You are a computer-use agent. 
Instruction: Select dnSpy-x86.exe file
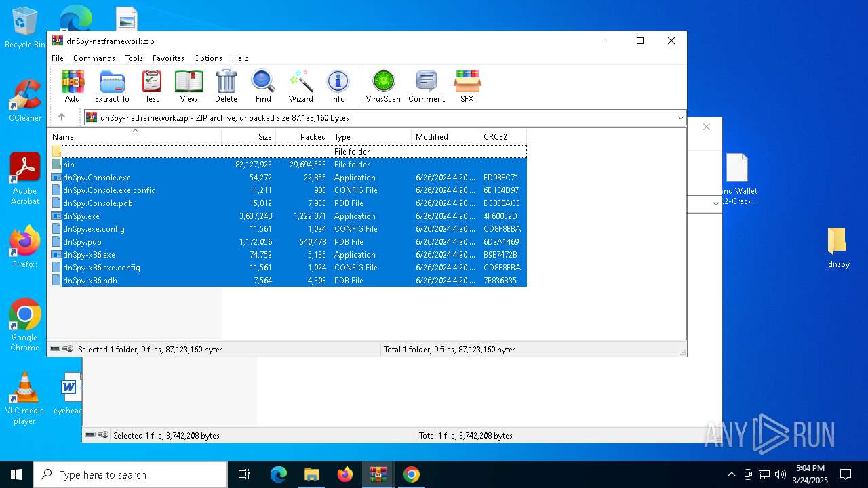pyautogui.click(x=288, y=255)
